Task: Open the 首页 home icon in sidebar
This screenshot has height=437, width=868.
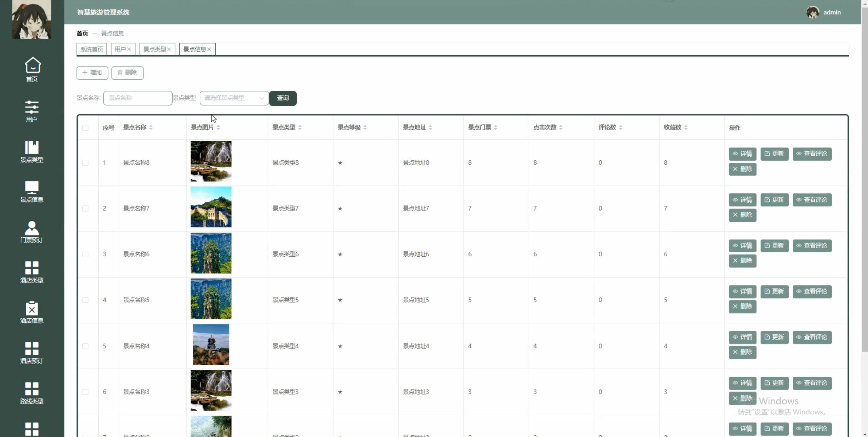Action: pos(33,65)
